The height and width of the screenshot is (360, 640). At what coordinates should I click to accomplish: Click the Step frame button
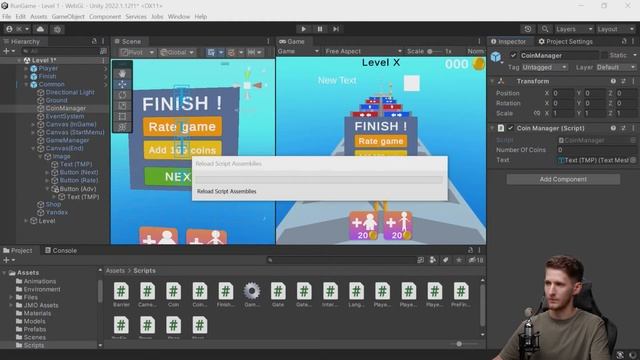(336, 29)
